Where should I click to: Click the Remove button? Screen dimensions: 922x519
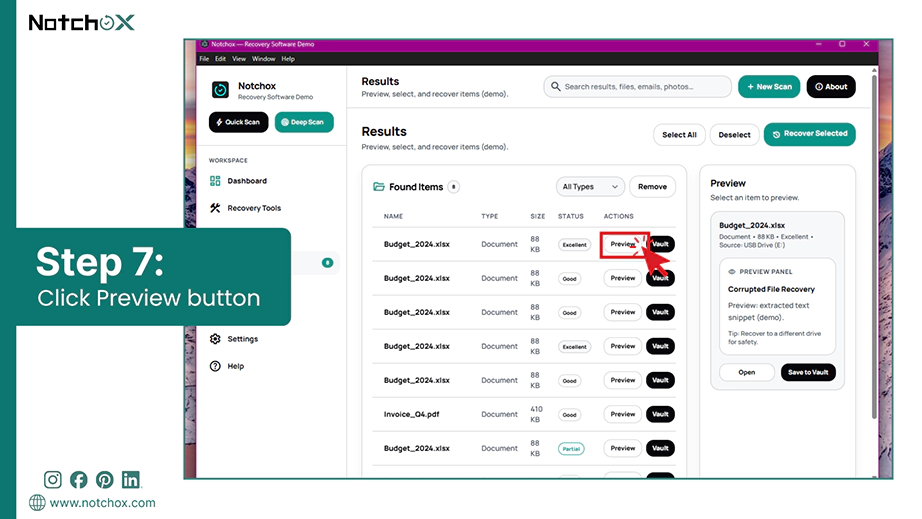click(652, 186)
